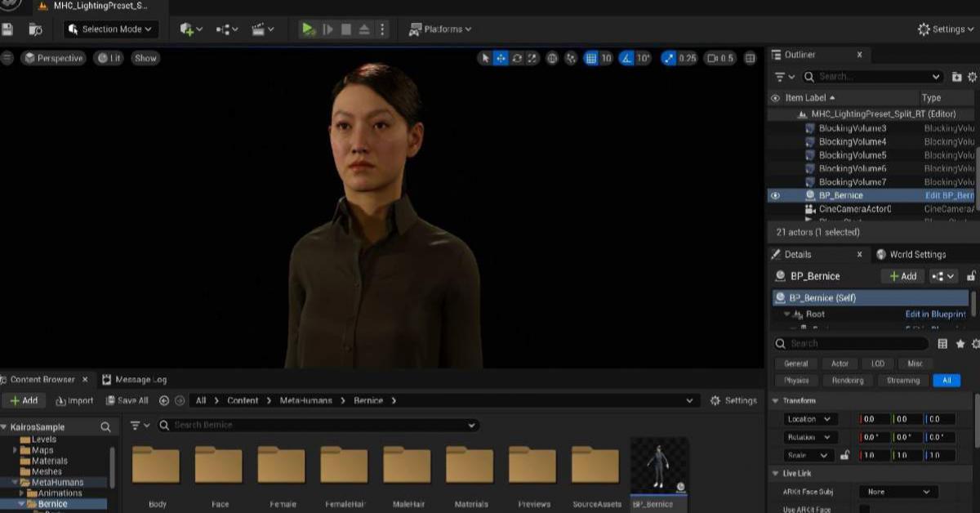
Task: Open the Cinematics clapperboard menu
Action: pyautogui.click(x=263, y=29)
